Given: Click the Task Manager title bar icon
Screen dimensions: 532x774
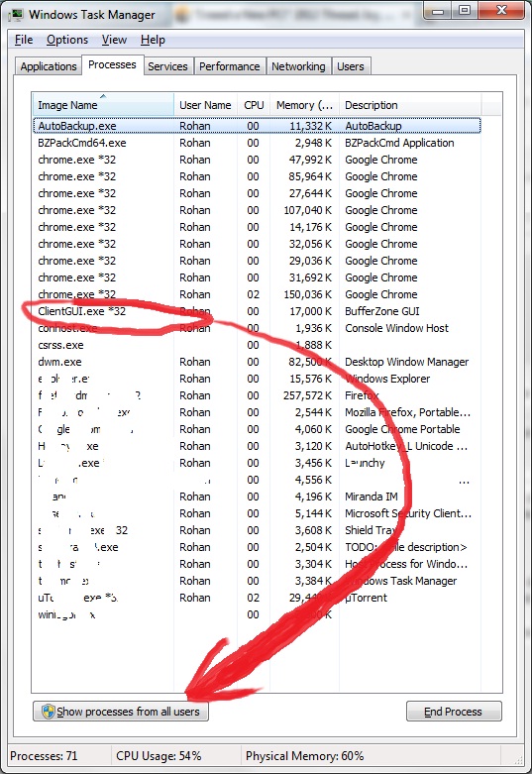Looking at the screenshot, I should 15,15.
